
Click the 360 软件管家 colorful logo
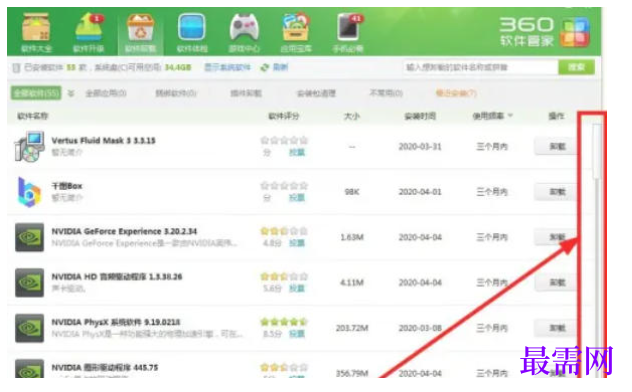click(576, 32)
